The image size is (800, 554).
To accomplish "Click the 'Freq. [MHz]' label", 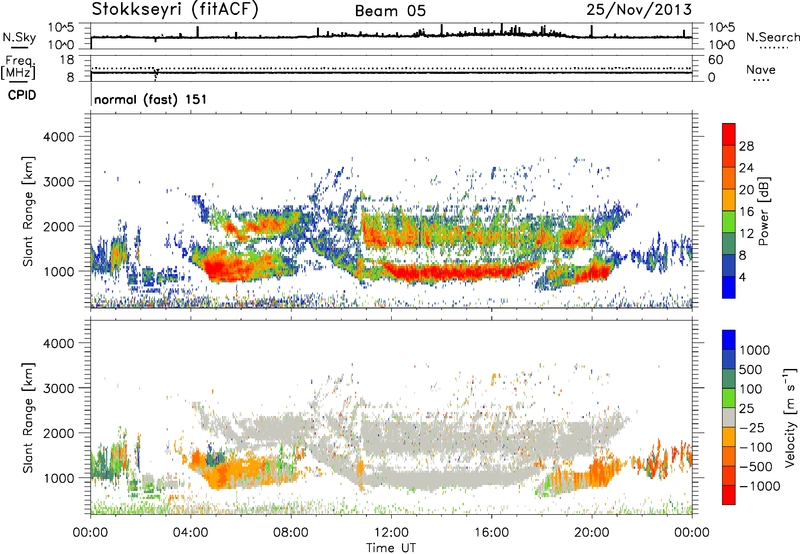I will [18, 67].
